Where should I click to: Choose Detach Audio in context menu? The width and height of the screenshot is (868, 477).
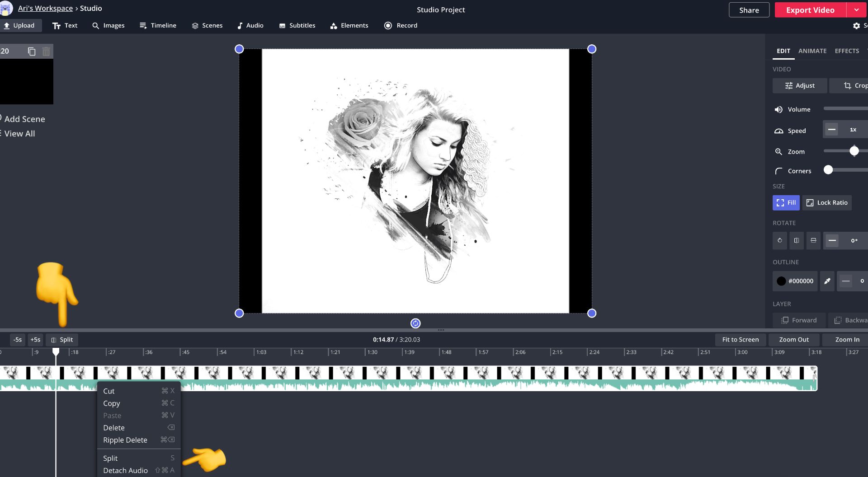125,470
